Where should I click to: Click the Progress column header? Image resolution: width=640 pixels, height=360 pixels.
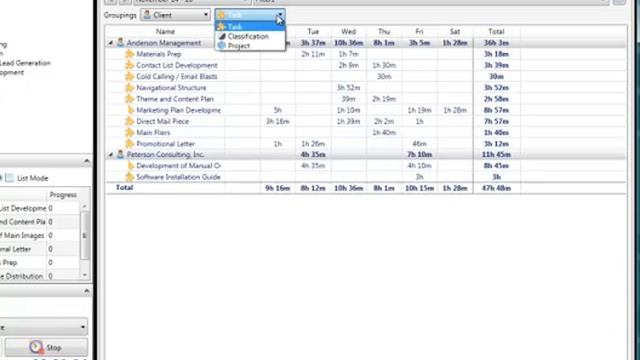click(x=63, y=195)
